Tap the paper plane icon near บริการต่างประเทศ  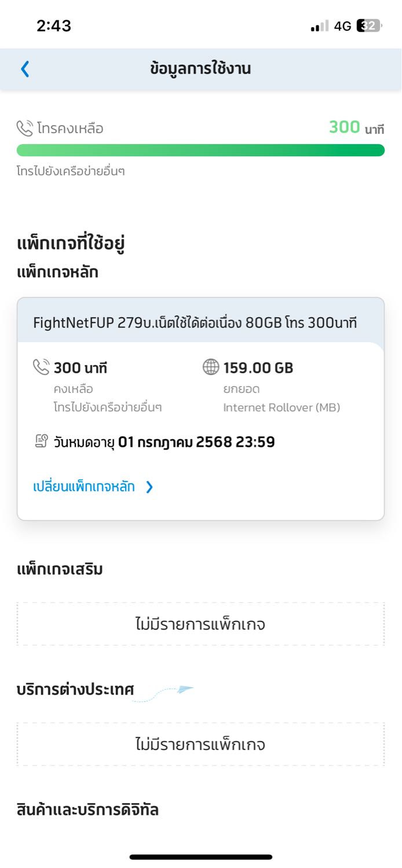coord(185,689)
